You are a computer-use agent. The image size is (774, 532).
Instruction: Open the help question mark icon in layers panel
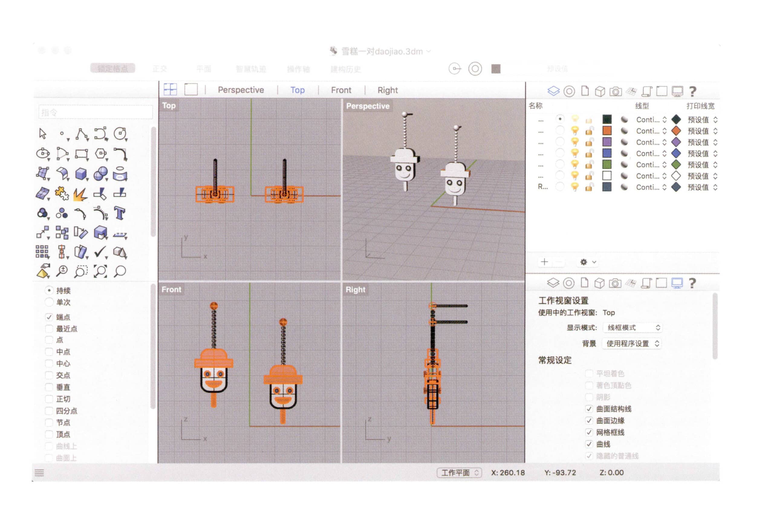pyautogui.click(x=693, y=91)
